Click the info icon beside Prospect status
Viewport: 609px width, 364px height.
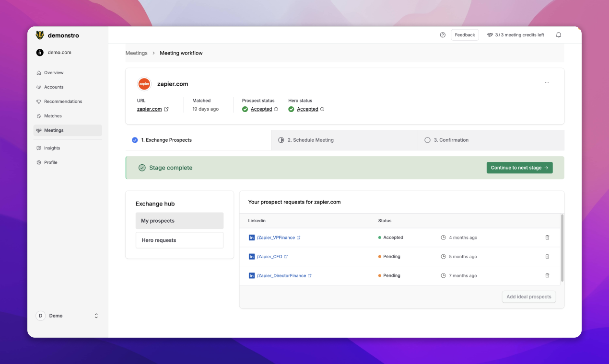point(276,109)
